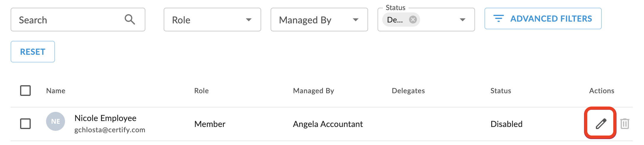Image resolution: width=644 pixels, height=145 pixels.
Task: Check the Nicole Employee row checkbox
Action: point(25,124)
